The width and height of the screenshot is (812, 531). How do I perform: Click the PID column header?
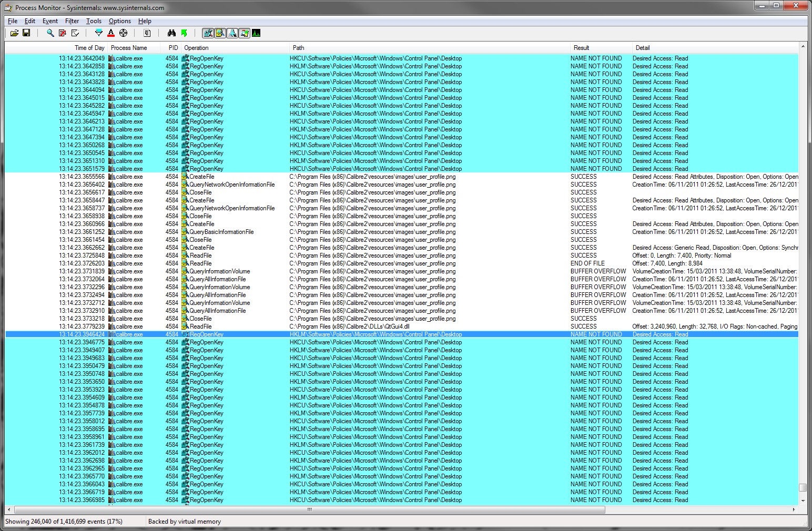click(x=171, y=48)
